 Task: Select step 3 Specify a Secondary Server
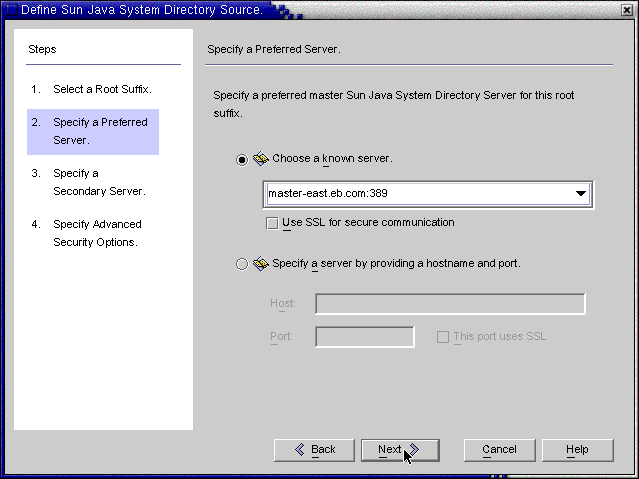pos(90,182)
